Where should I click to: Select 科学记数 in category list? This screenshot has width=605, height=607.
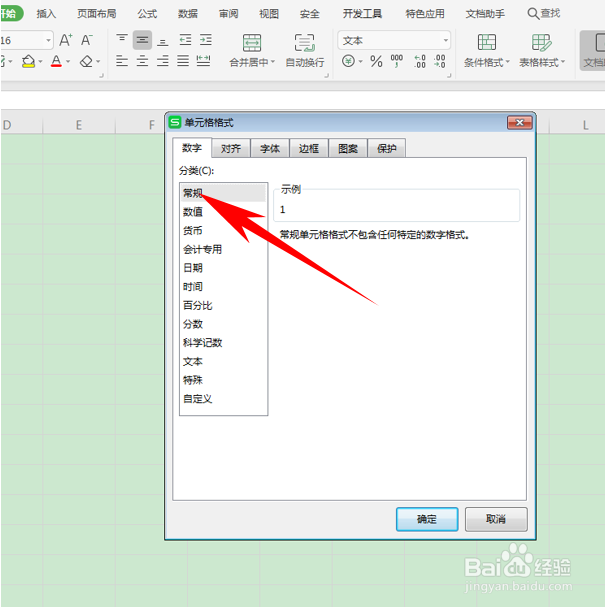pyautogui.click(x=223, y=343)
